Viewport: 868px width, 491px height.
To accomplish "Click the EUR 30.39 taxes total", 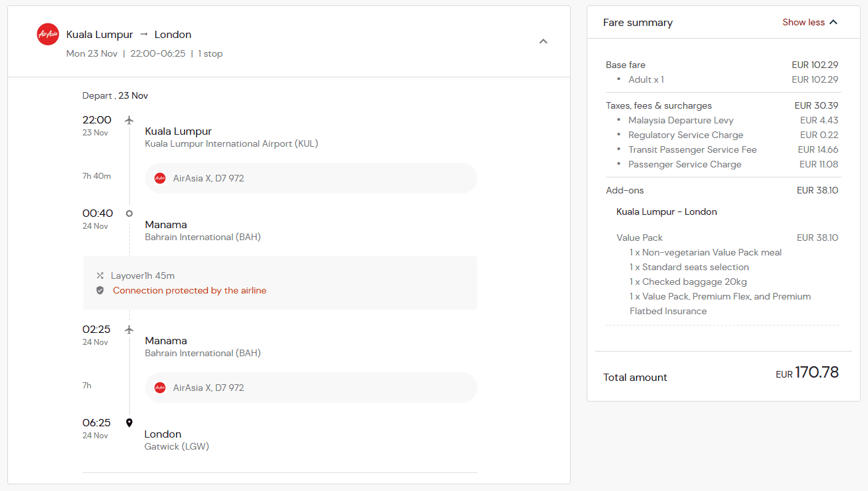I will (x=817, y=105).
